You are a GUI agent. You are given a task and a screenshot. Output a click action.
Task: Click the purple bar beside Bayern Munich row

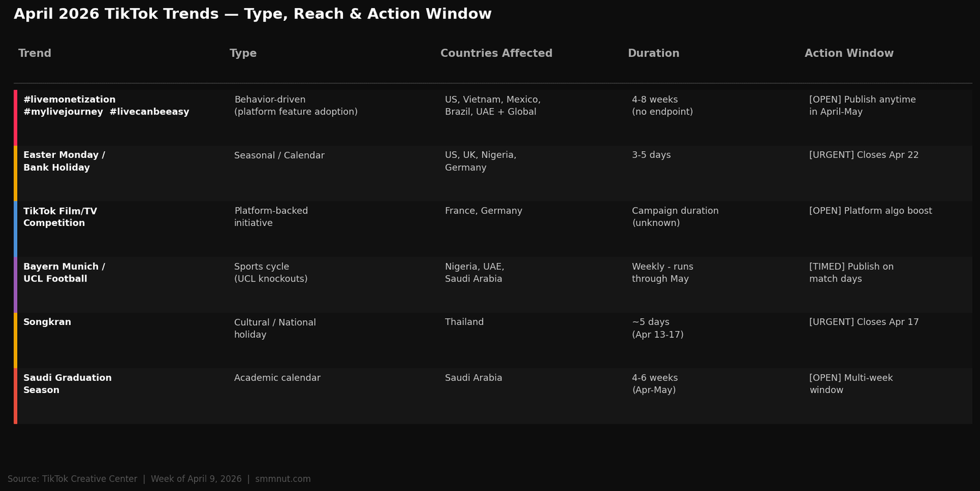pyautogui.click(x=15, y=285)
